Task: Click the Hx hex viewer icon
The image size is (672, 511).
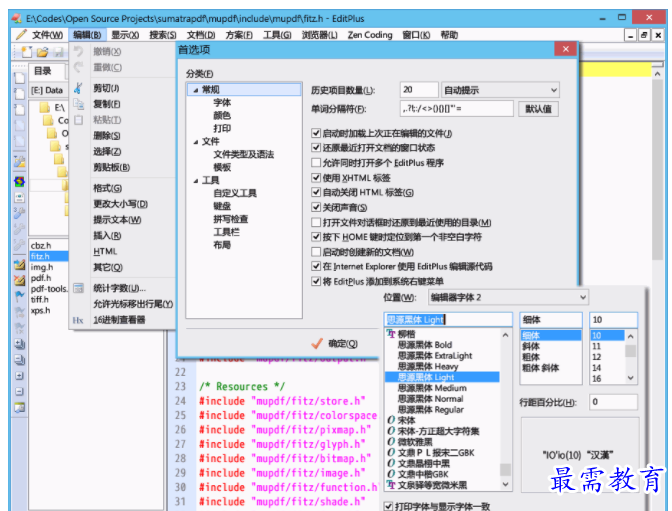Action: click(78, 320)
